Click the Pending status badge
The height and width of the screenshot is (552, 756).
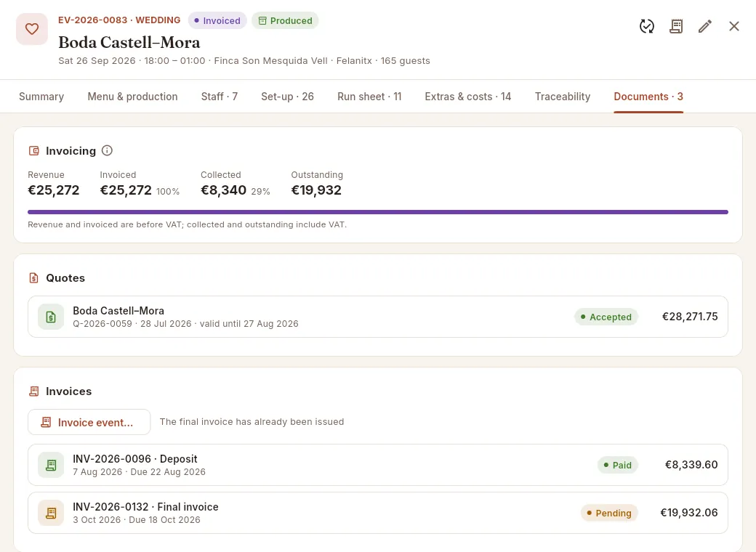(609, 513)
